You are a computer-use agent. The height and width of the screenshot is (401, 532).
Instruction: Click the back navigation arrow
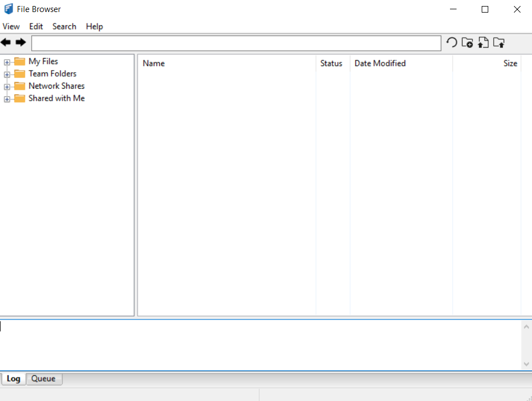(6, 43)
